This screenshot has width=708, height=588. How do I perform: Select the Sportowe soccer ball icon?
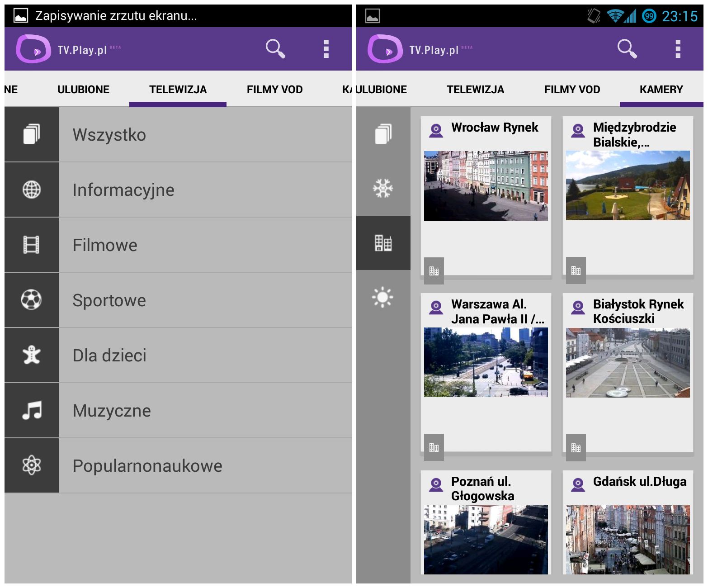click(x=32, y=300)
